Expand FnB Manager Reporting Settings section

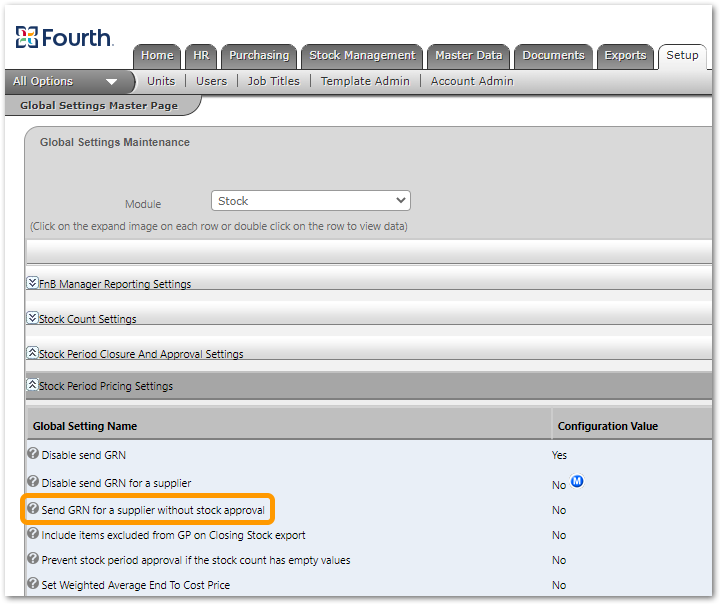(33, 283)
